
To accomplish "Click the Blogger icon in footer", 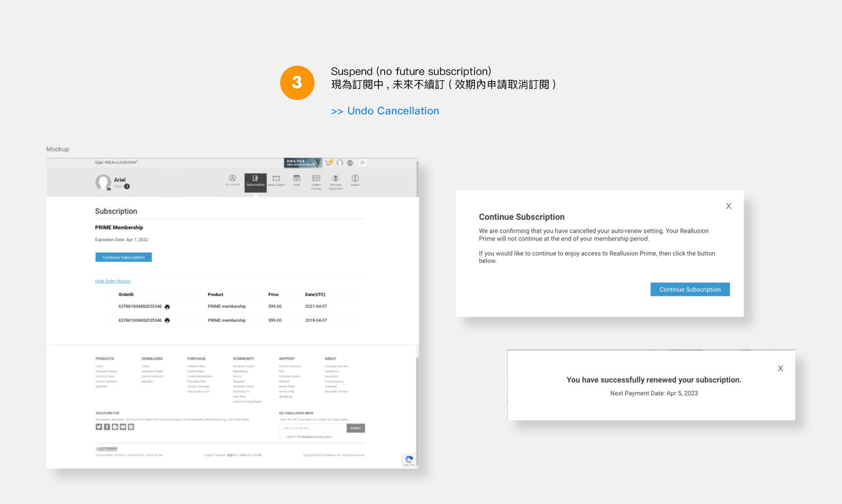I will [115, 427].
